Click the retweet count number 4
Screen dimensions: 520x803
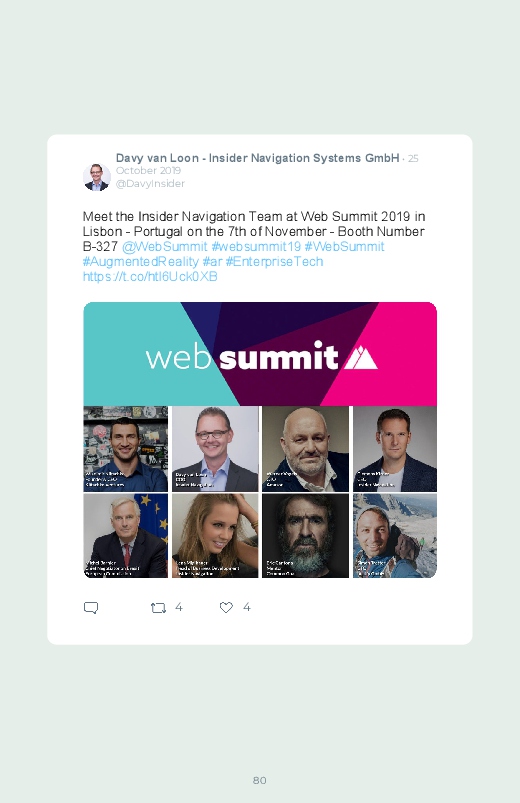coord(179,607)
